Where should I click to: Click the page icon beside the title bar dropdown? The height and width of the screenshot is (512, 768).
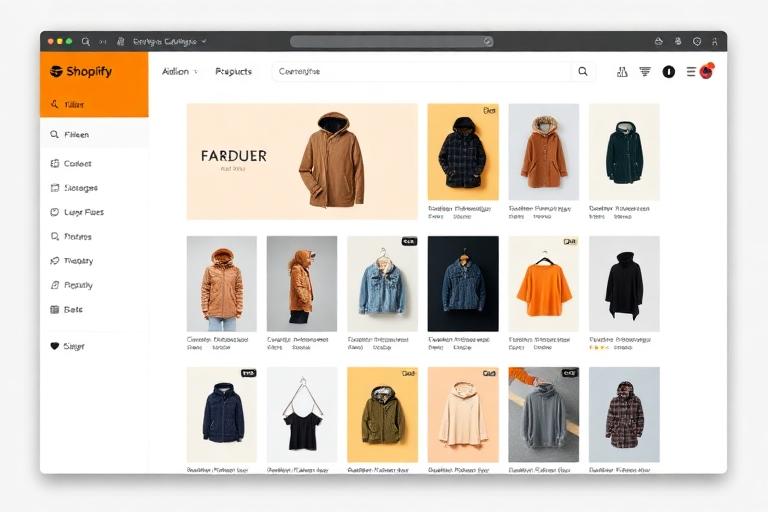pos(120,42)
